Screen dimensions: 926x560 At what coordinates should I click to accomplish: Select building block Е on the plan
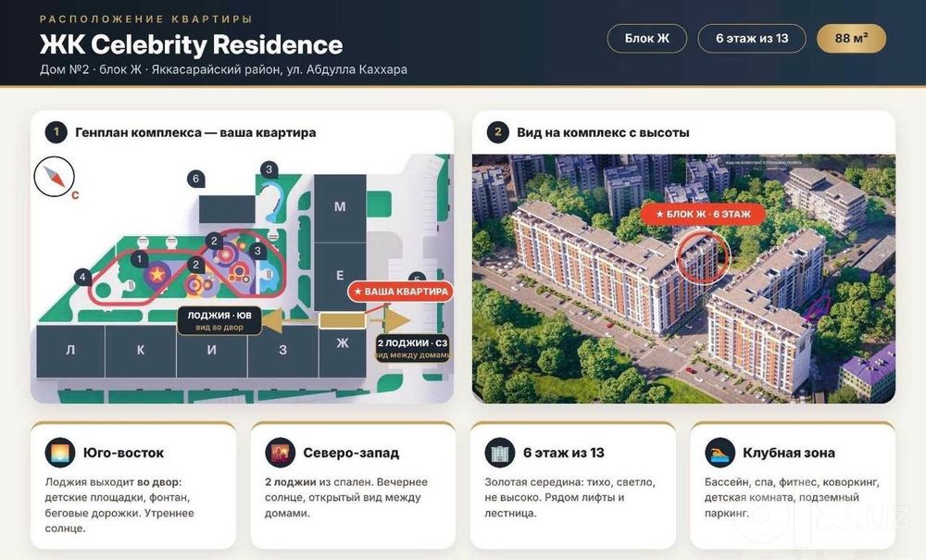(340, 276)
